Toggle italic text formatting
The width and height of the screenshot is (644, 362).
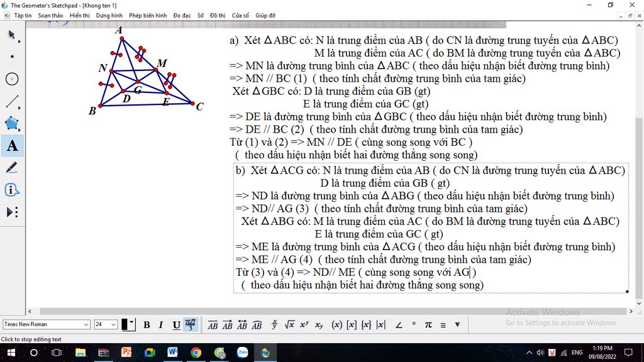click(161, 325)
